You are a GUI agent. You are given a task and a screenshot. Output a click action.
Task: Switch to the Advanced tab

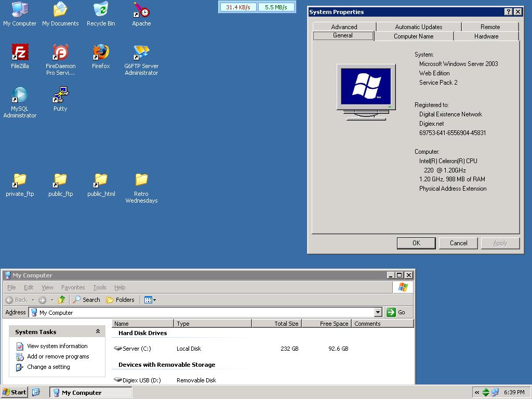pos(344,26)
